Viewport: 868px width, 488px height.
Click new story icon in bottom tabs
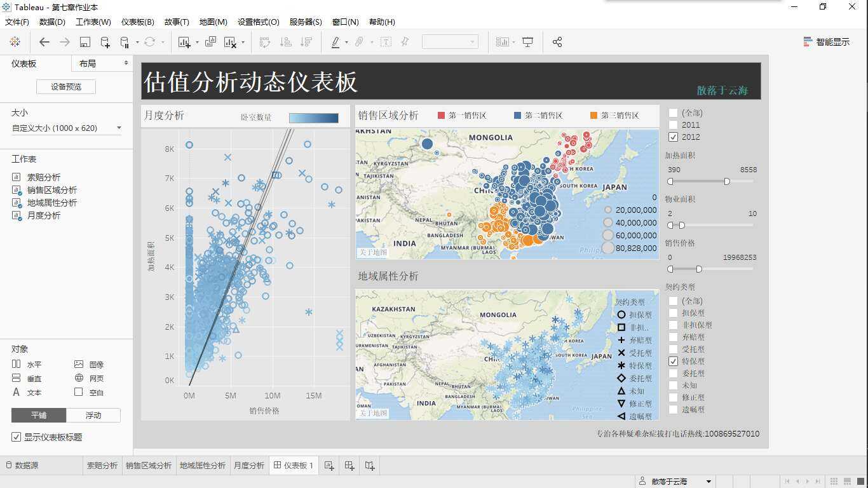(370, 466)
